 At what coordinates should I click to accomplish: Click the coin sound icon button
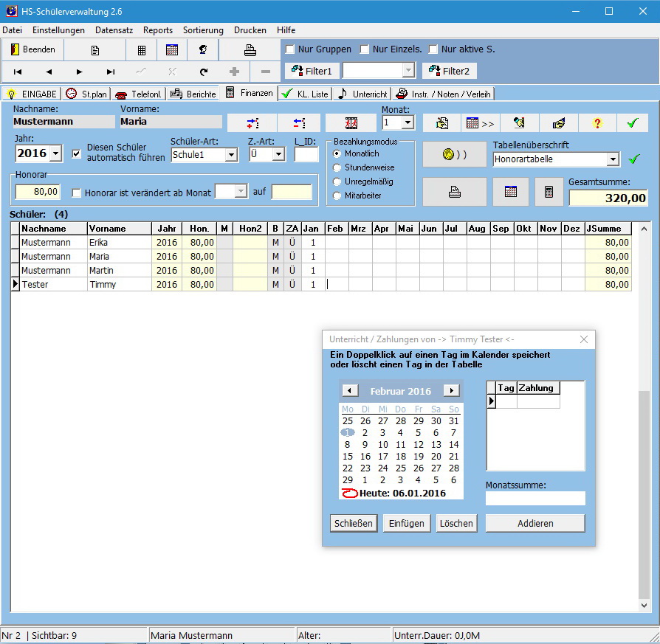click(455, 154)
